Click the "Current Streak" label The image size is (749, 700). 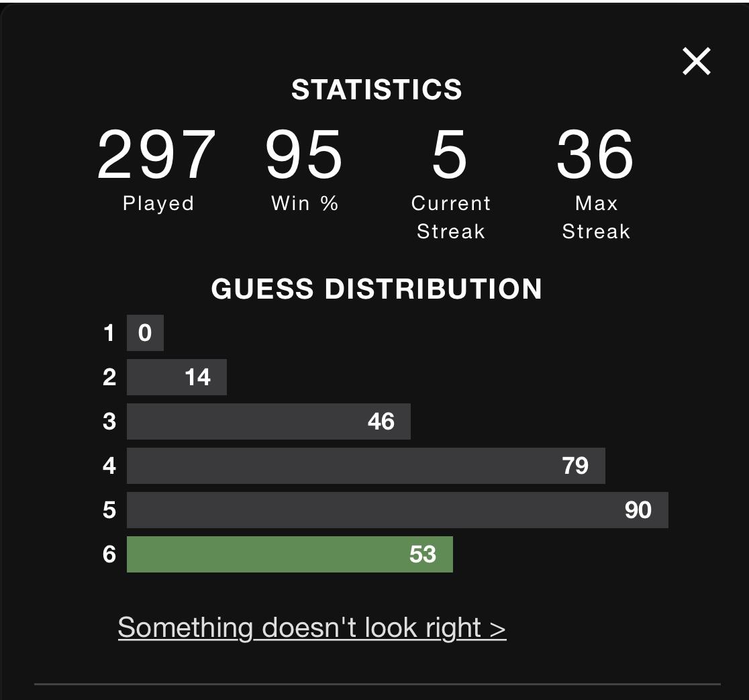451,217
